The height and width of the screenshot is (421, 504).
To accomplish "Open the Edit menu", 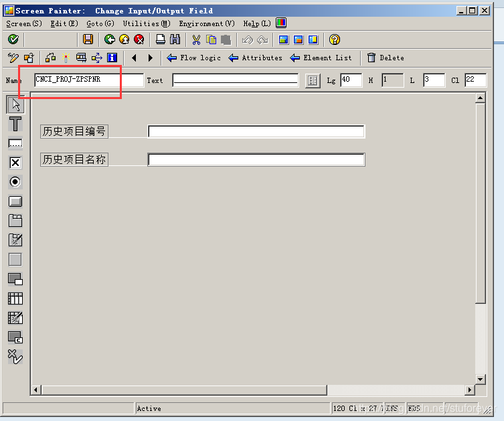I will [x=64, y=23].
